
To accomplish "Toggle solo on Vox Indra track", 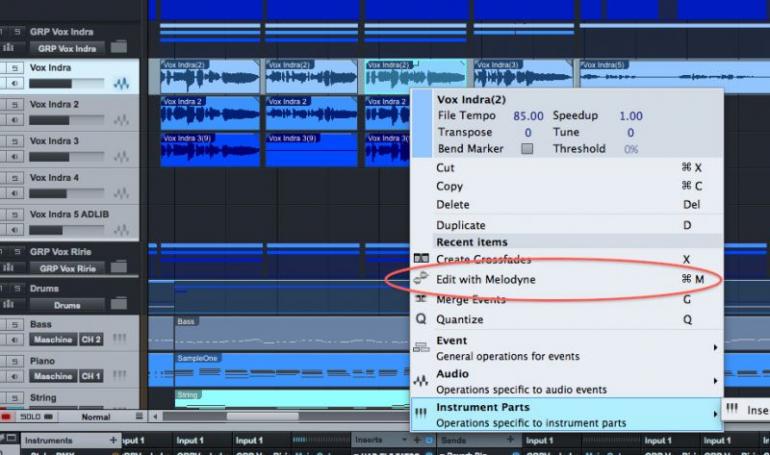I will [15, 68].
